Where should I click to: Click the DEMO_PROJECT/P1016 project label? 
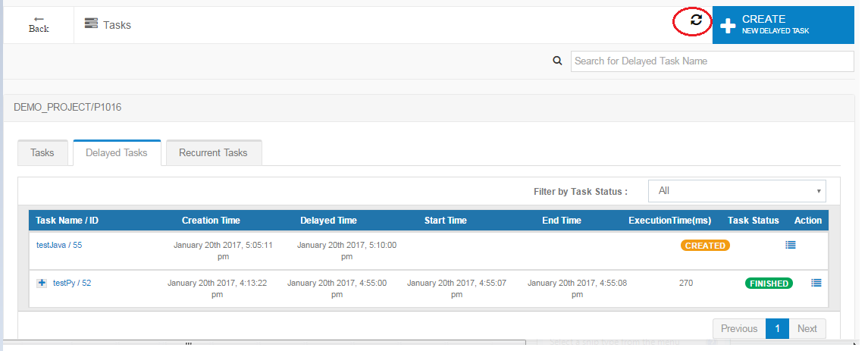(x=67, y=108)
